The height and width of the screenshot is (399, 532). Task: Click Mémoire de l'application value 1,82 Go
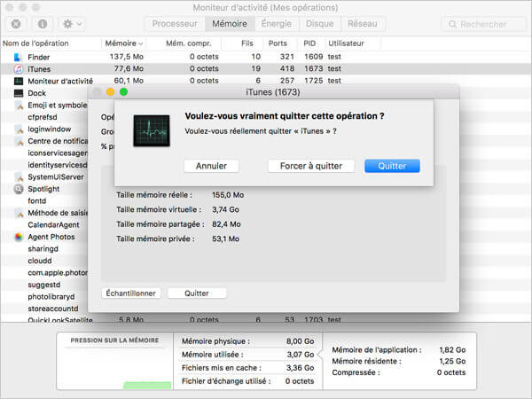(x=452, y=350)
